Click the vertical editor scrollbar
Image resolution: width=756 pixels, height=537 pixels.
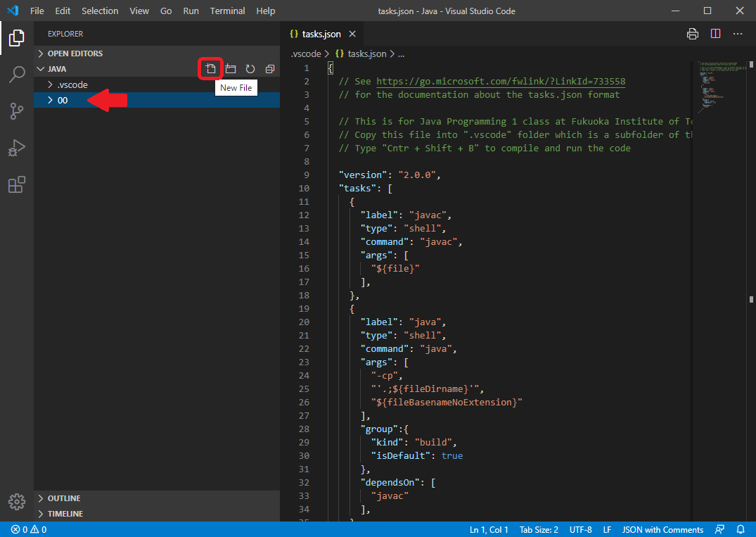pos(751,289)
